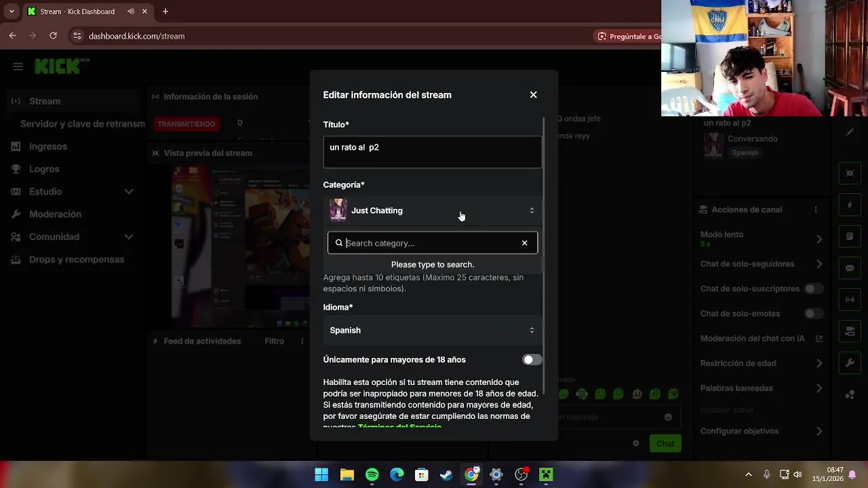Click the camera panel icon in right sidebar

click(x=850, y=331)
